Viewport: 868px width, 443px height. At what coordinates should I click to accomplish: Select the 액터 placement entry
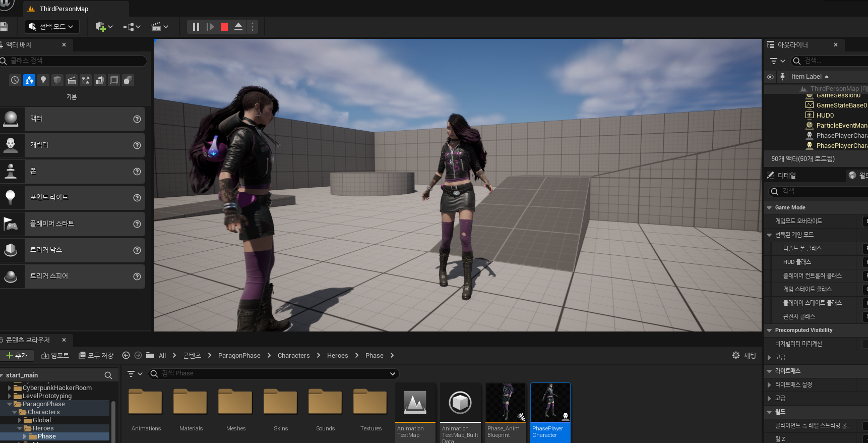(x=73, y=119)
